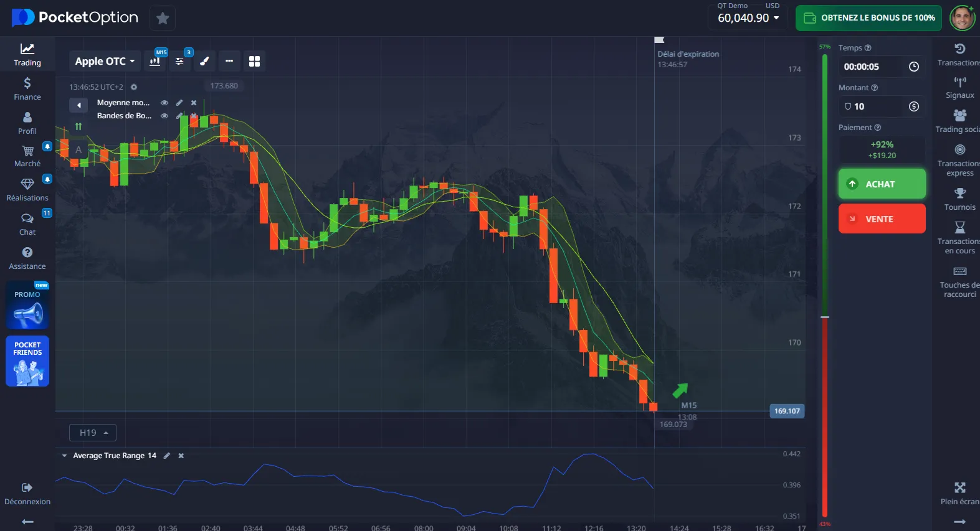Viewport: 980px width, 531px height.
Task: Open the H19 dropdown
Action: click(93, 433)
